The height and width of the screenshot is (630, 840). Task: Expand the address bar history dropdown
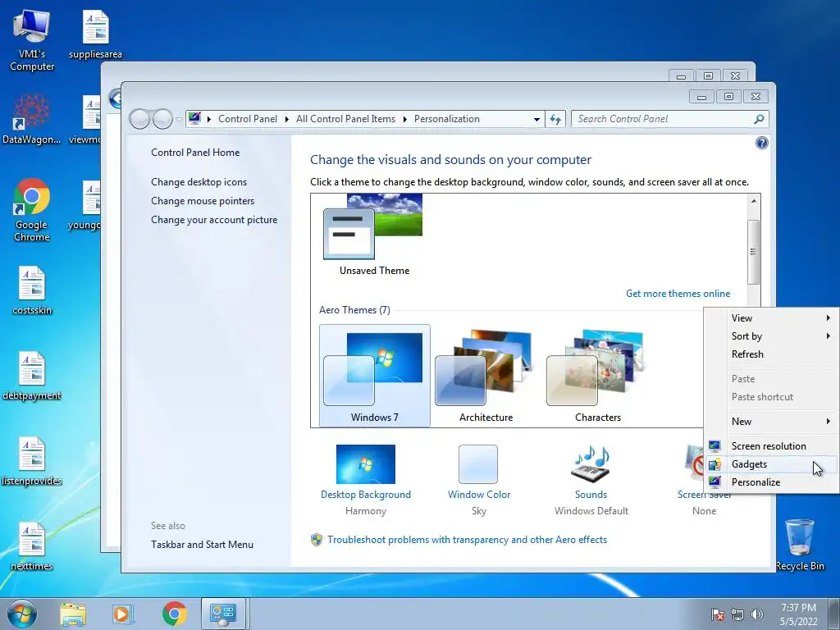[x=536, y=119]
